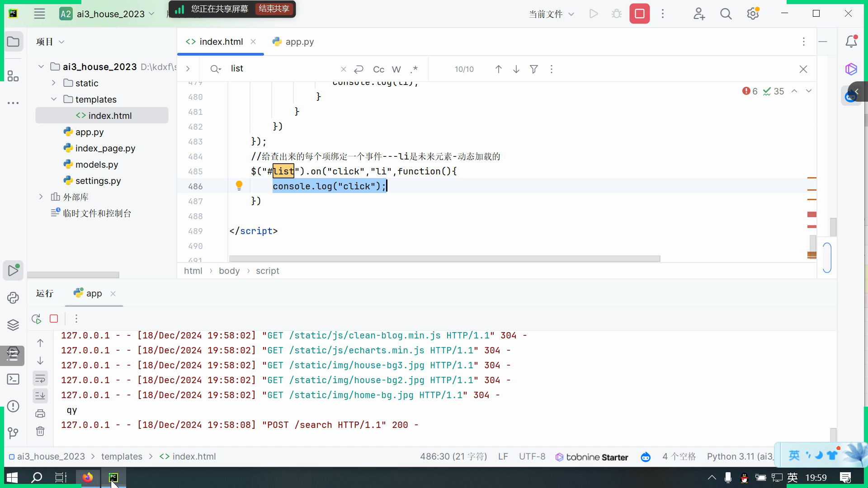Clear the Run console with trash icon
The width and height of the screenshot is (868, 488).
coord(40,431)
